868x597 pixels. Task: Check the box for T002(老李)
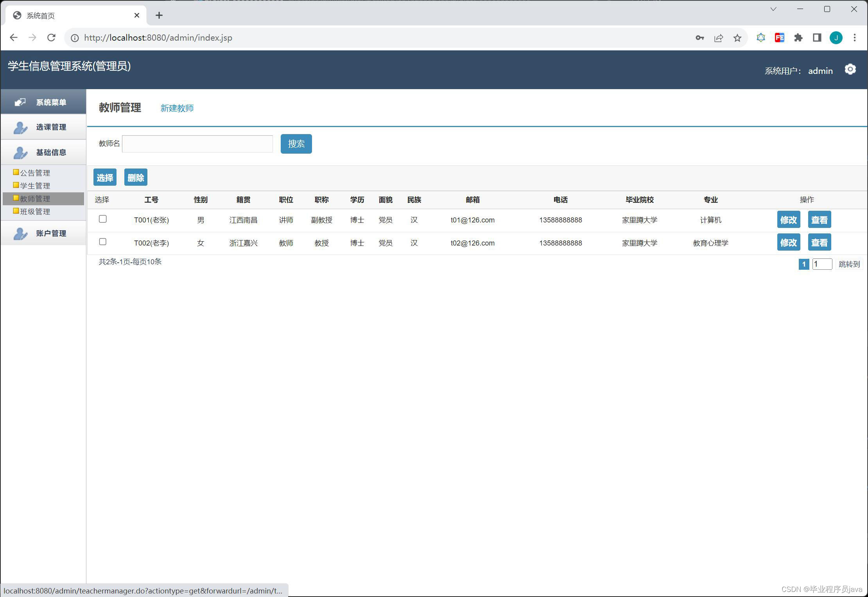coord(102,242)
